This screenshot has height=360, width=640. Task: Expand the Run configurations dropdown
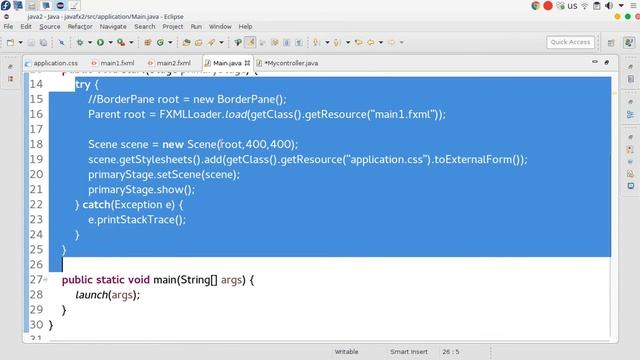click(x=110, y=42)
